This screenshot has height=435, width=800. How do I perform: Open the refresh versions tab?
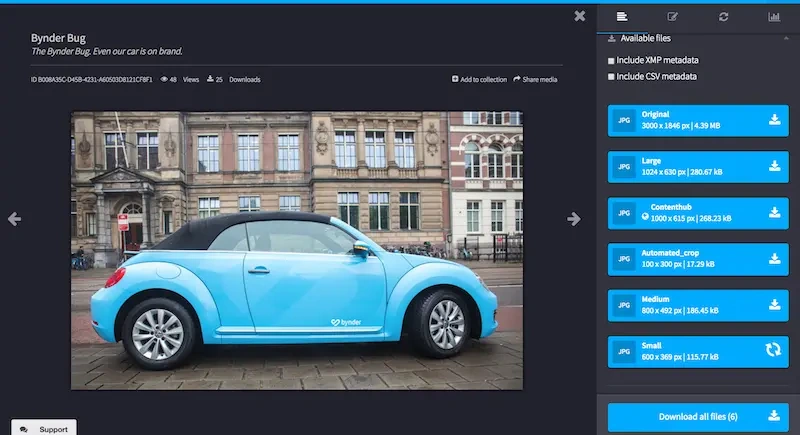tap(723, 16)
